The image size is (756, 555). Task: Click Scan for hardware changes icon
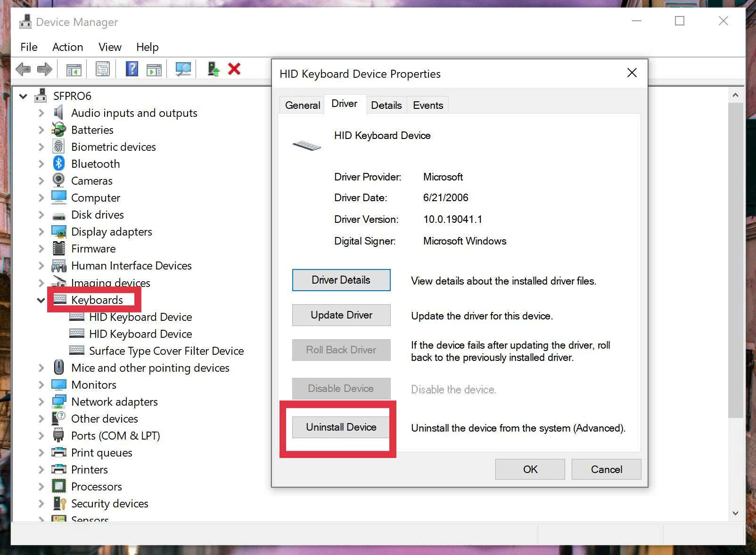click(x=183, y=69)
